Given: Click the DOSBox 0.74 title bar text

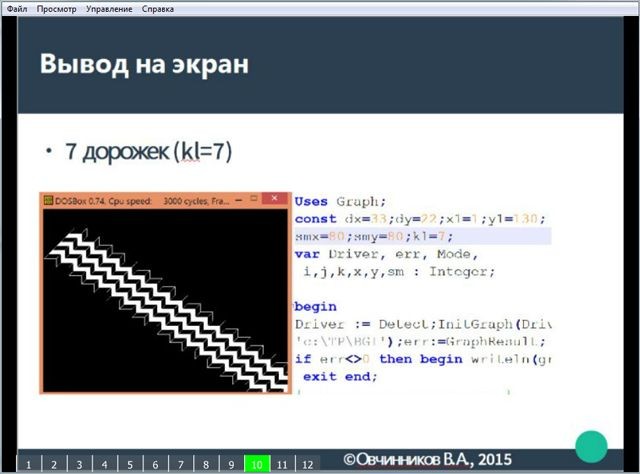Looking at the screenshot, I should click(x=142, y=201).
